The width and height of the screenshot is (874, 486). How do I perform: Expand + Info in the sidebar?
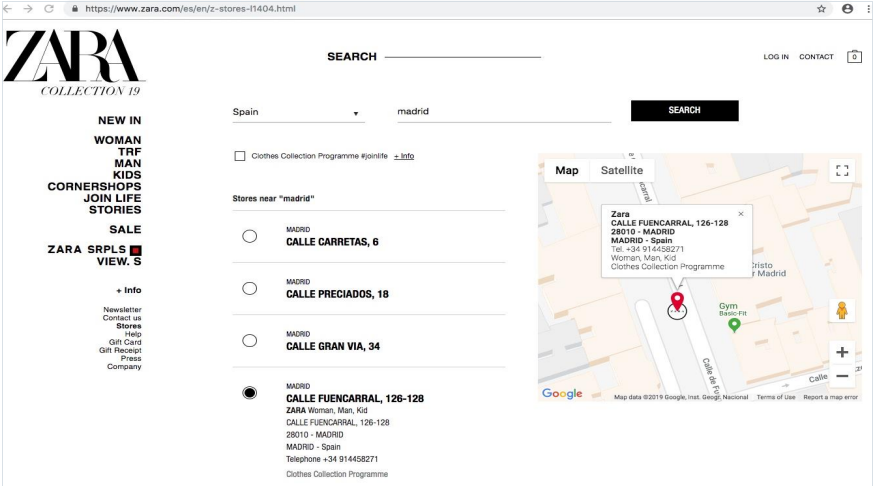tap(128, 290)
